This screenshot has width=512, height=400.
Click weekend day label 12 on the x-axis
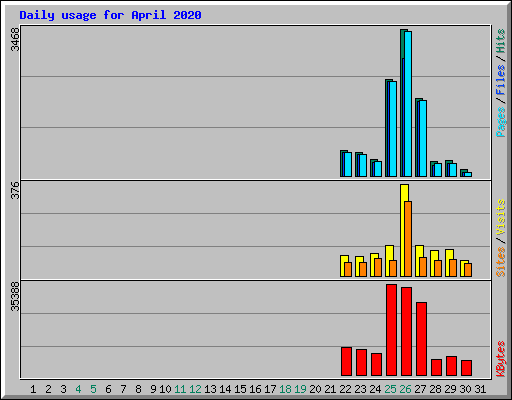pyautogui.click(x=195, y=389)
